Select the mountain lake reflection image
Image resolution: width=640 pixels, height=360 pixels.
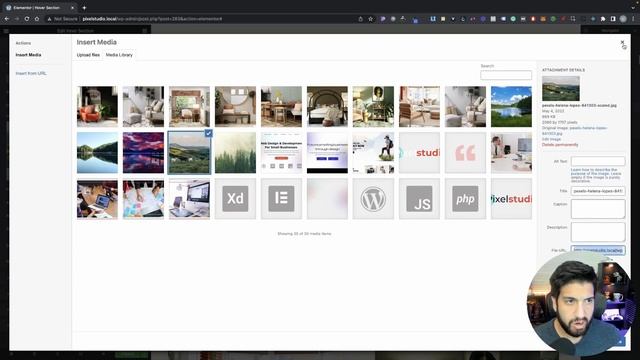click(x=97, y=153)
